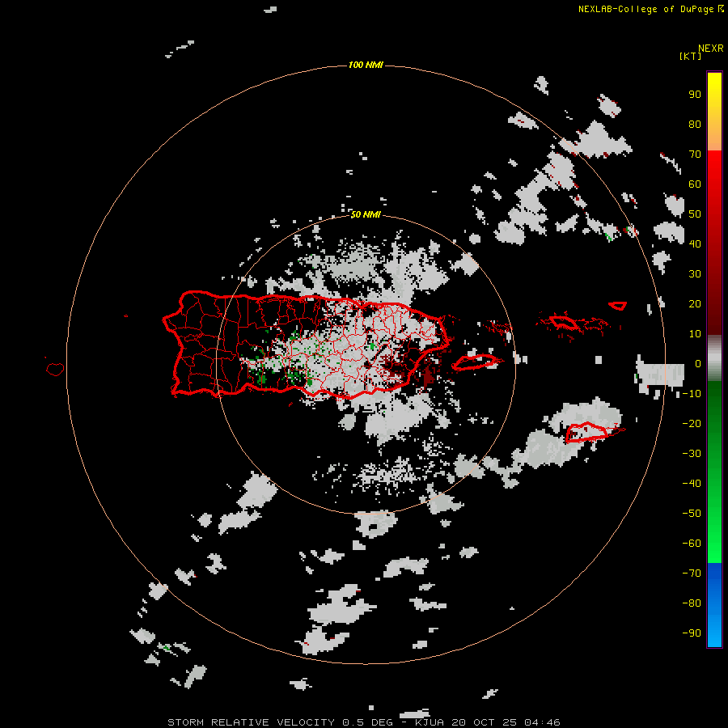Click the -50 value on velocity scale
Viewport: 728px width, 728px height.
tap(692, 514)
